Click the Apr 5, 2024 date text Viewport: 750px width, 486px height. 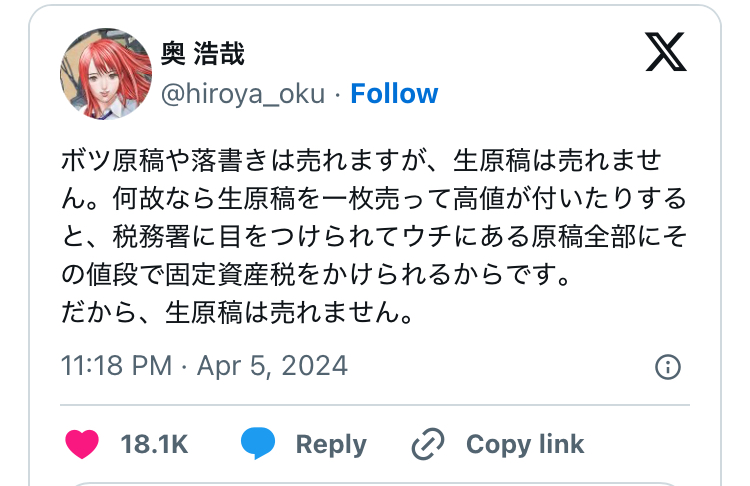point(273,366)
